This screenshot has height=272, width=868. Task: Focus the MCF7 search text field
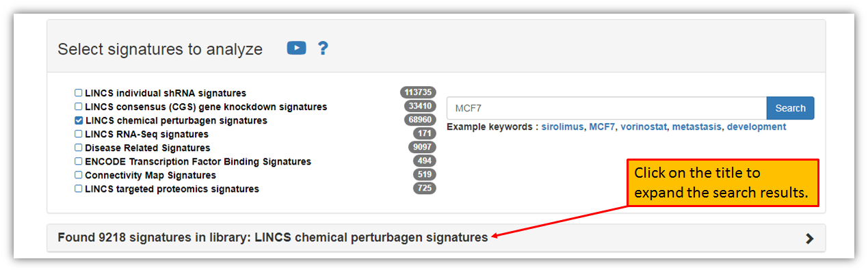pos(607,108)
